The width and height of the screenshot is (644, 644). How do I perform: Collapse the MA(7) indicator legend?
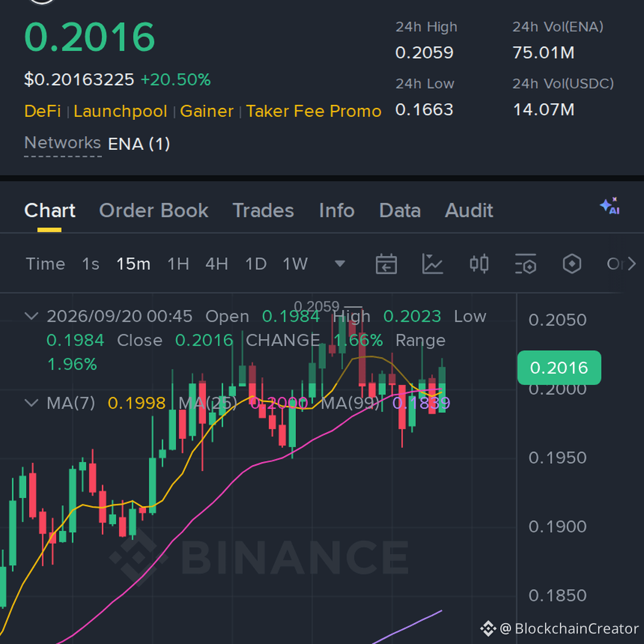(32, 403)
